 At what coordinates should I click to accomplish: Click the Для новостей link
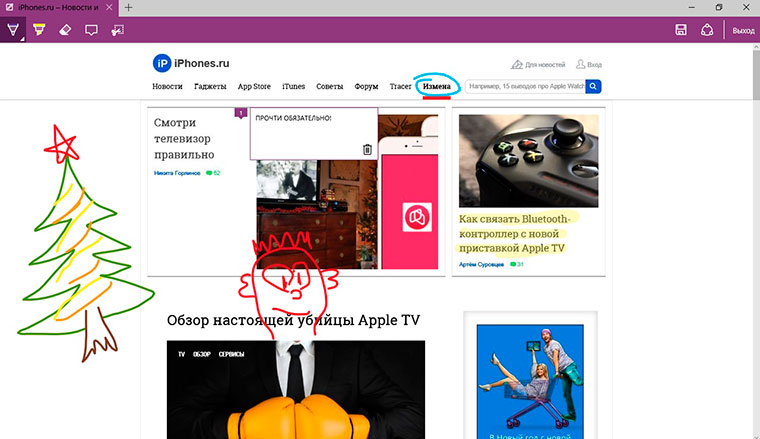click(x=538, y=64)
